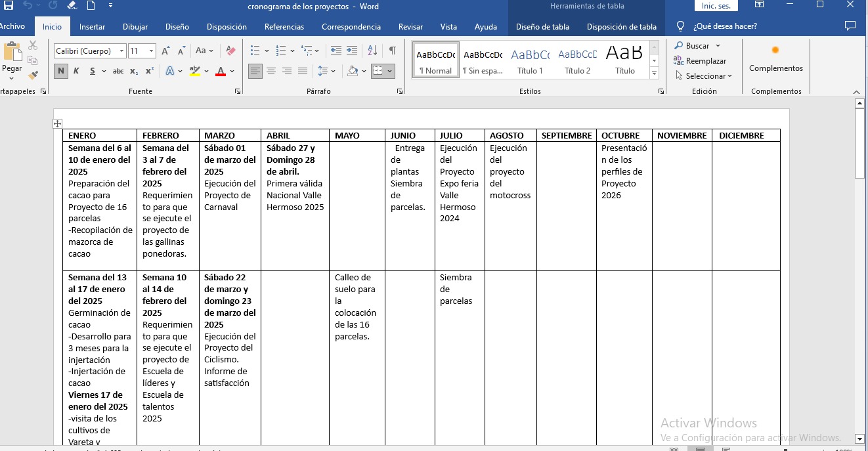Sort the table contents A to Z
The height and width of the screenshot is (451, 868).
pyautogui.click(x=372, y=51)
